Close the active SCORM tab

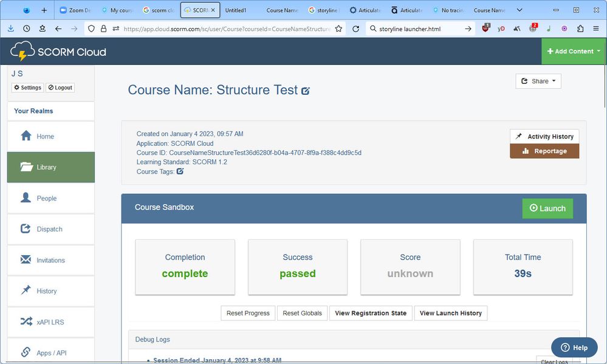(x=213, y=10)
